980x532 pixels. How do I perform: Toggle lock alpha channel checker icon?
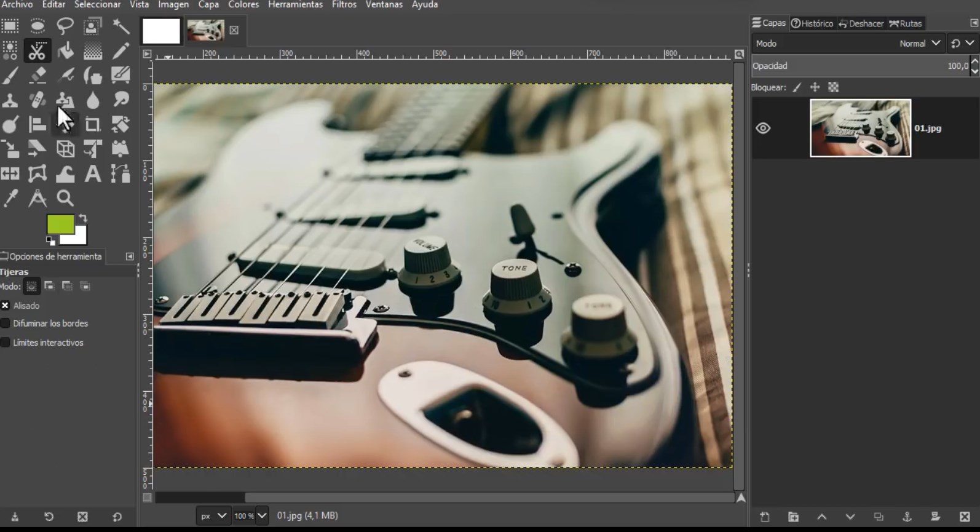833,87
